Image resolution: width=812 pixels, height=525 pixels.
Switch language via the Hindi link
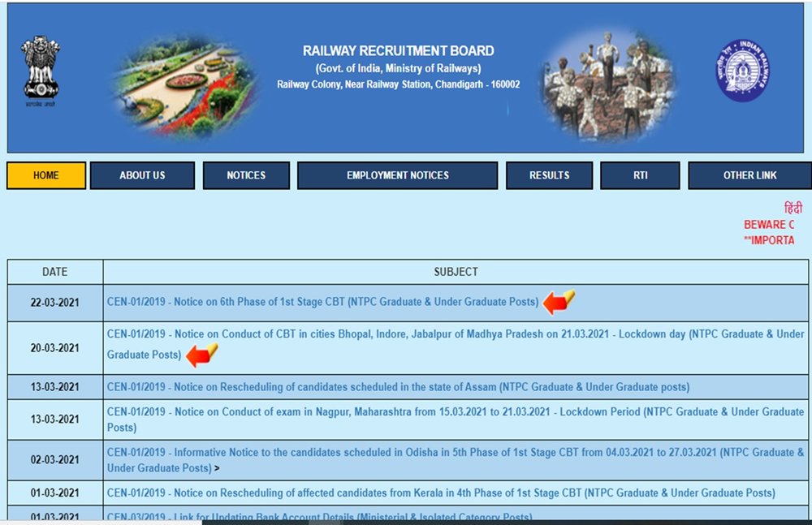[793, 209]
